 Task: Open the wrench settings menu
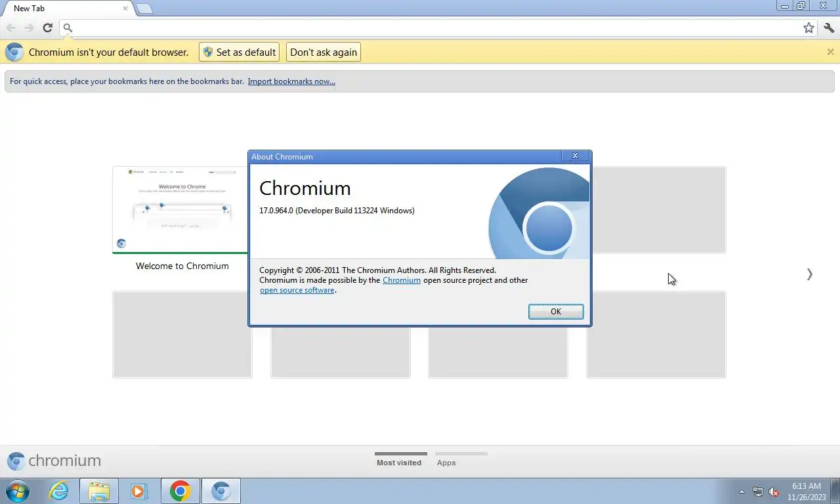829,28
